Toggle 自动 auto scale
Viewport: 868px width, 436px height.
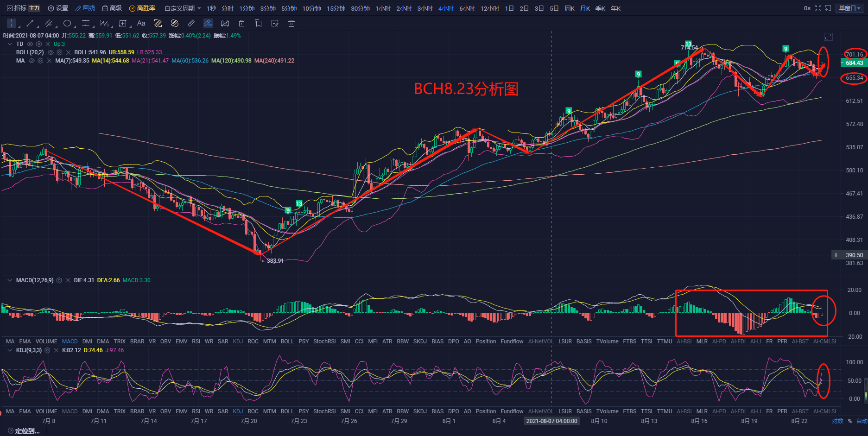[862, 421]
